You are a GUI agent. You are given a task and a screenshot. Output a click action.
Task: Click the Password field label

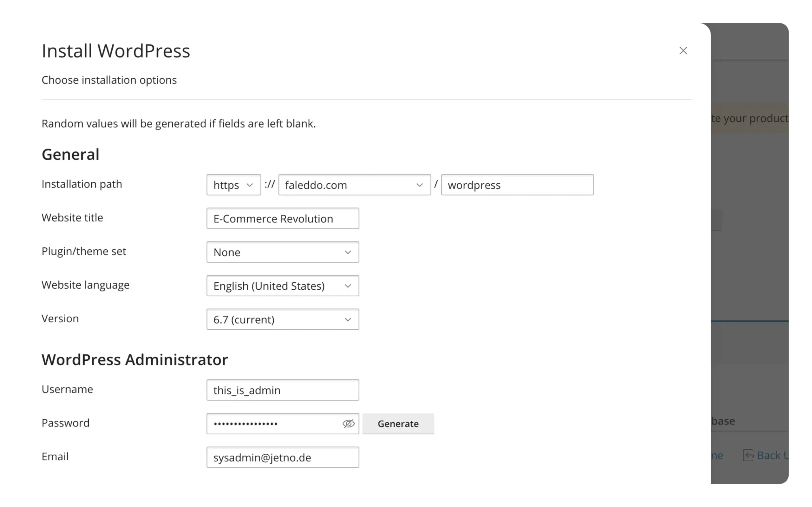pos(65,423)
